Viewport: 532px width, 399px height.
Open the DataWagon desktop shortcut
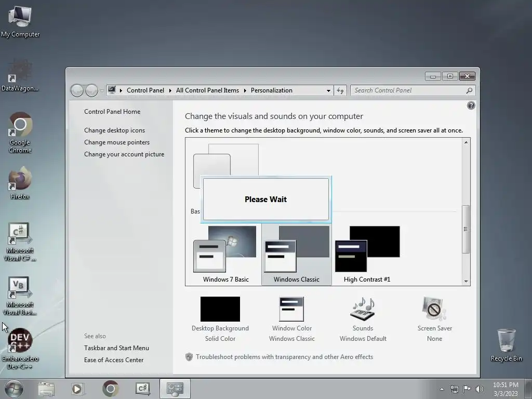20,75
